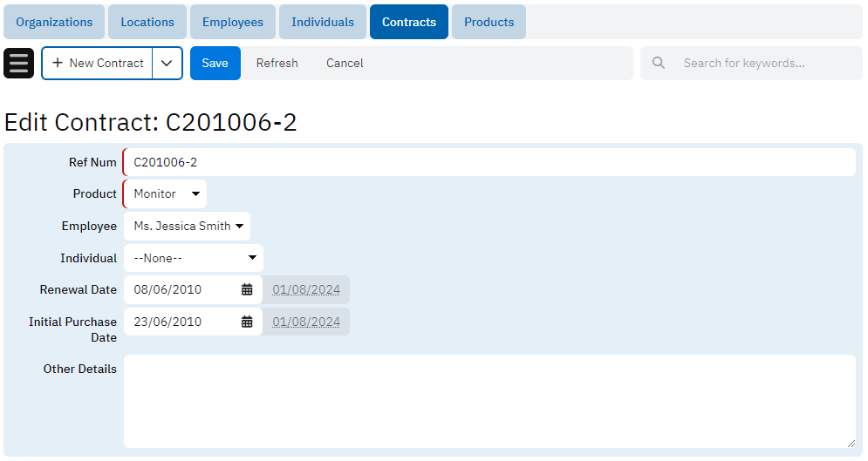Open the hamburger menu icon
Viewport: 868px width, 461px height.
[x=19, y=64]
